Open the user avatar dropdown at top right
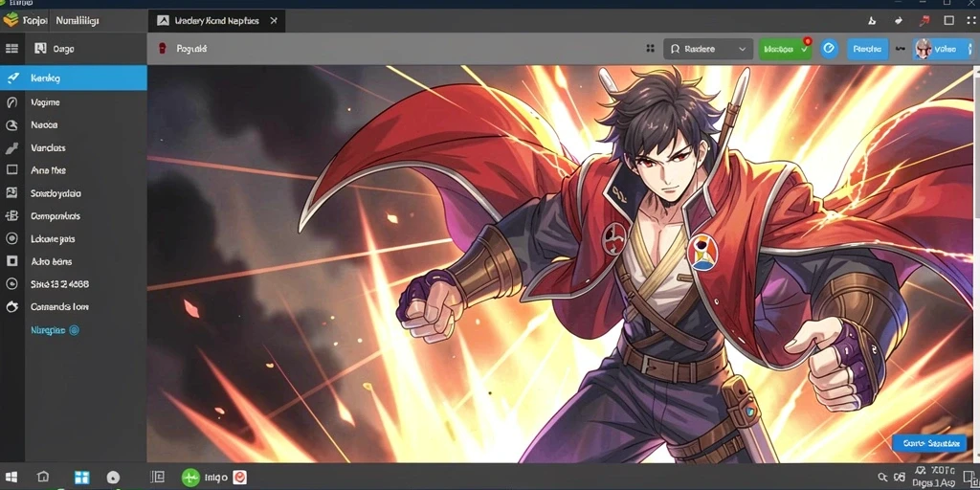This screenshot has height=490, width=980. [943, 49]
